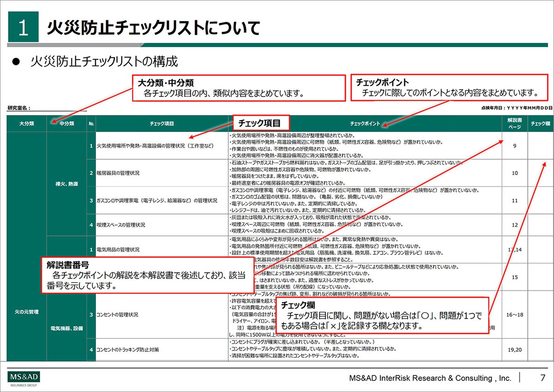Click the "研究室名:" entry line
This screenshot has width=554, height=392.
[47, 108]
